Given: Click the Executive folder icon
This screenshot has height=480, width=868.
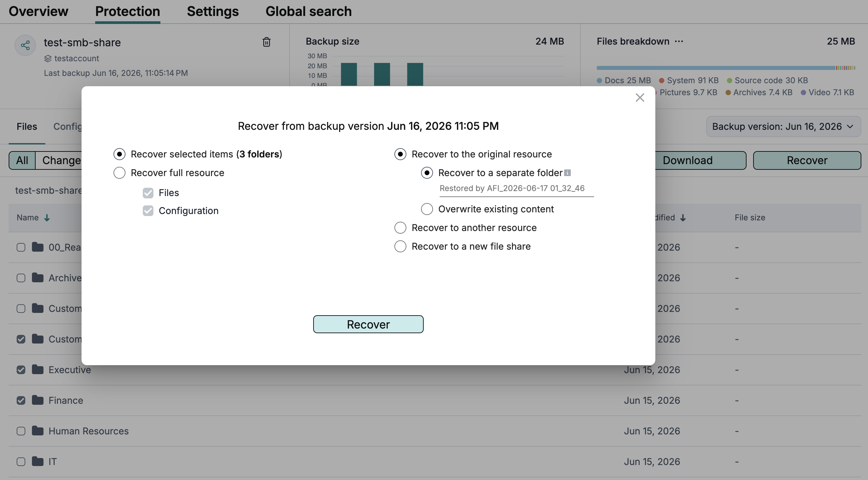Looking at the screenshot, I should click(38, 369).
